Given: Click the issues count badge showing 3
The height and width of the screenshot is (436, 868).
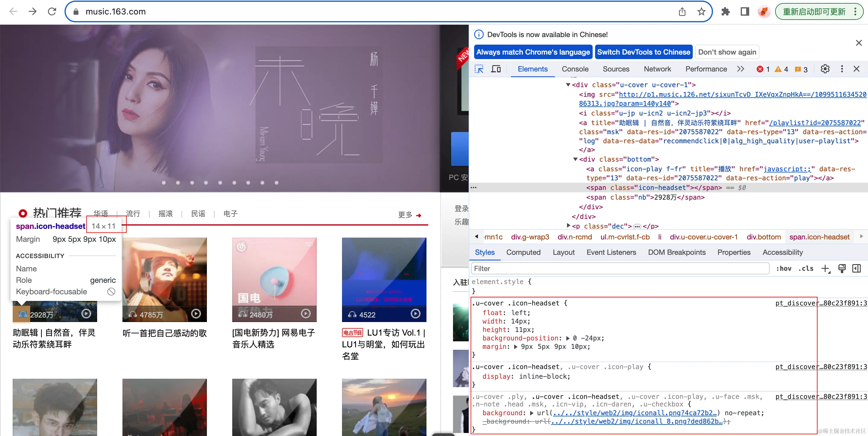Looking at the screenshot, I should 801,69.
